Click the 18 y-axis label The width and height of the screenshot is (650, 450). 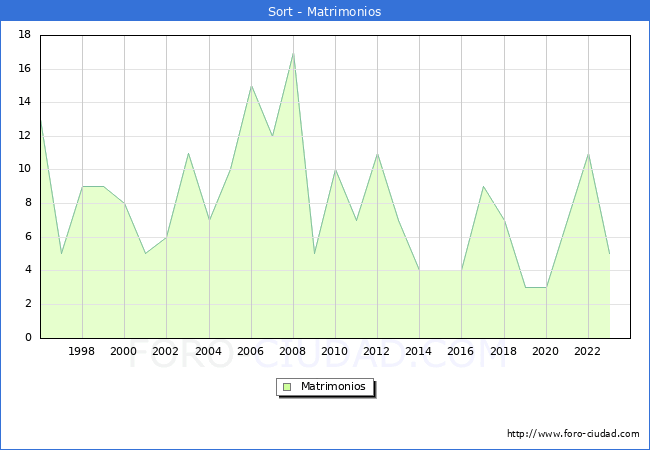(24, 35)
